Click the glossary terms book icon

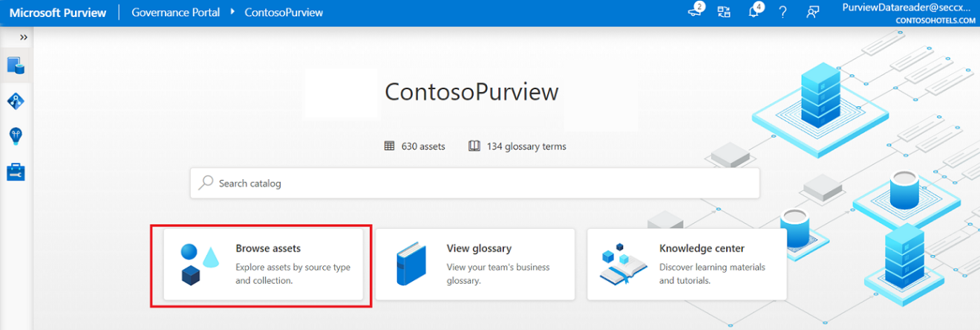tap(474, 146)
